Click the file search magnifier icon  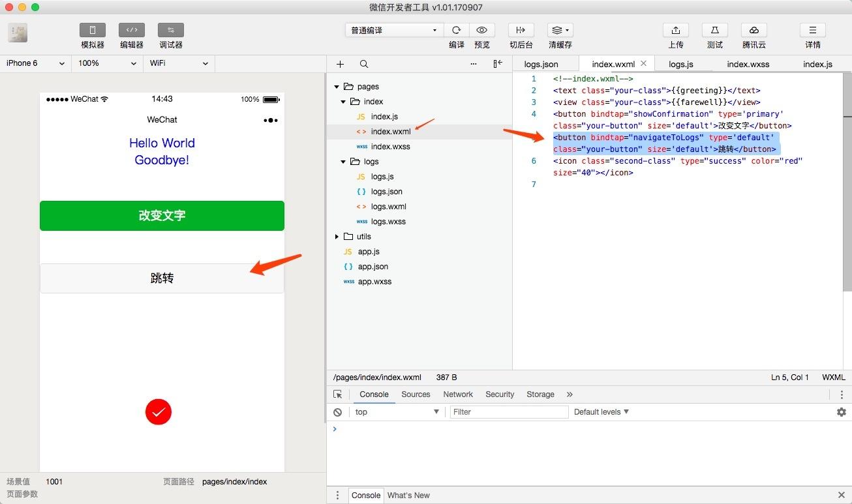(x=364, y=64)
